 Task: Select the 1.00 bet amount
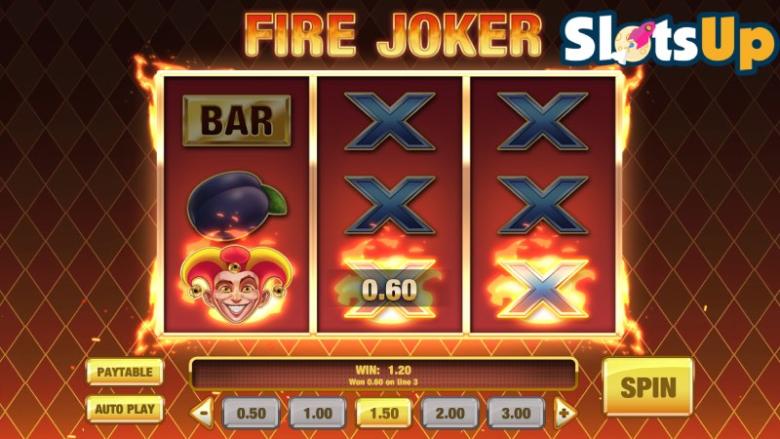point(318,413)
